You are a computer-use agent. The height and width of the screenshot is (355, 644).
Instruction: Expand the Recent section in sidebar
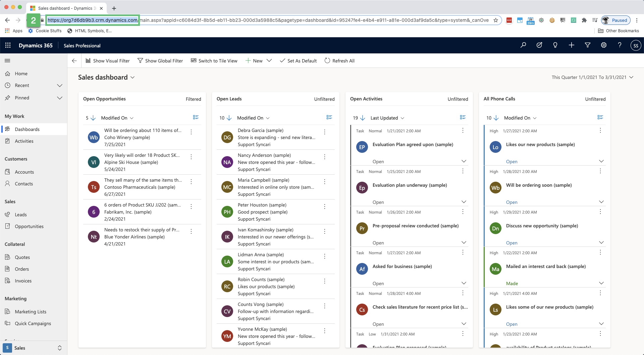(x=60, y=85)
